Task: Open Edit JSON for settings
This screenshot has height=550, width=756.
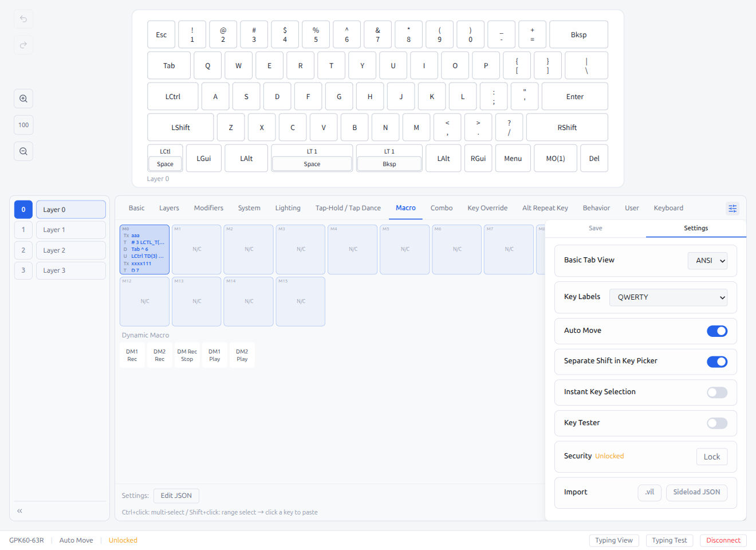Action: pyautogui.click(x=176, y=496)
